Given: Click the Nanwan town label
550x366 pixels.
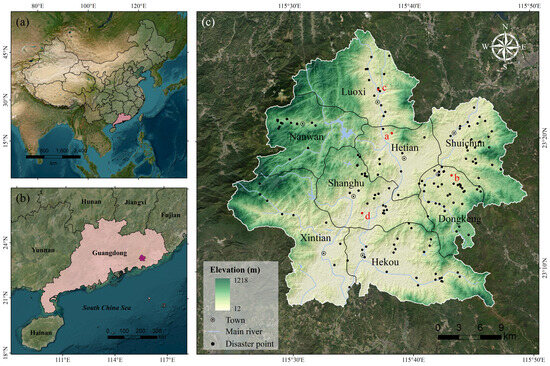Looking at the screenshot, I should click(x=306, y=137).
